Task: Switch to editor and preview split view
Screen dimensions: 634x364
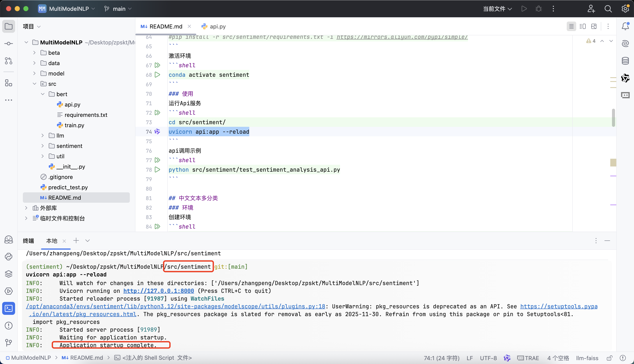Action: pos(582,26)
